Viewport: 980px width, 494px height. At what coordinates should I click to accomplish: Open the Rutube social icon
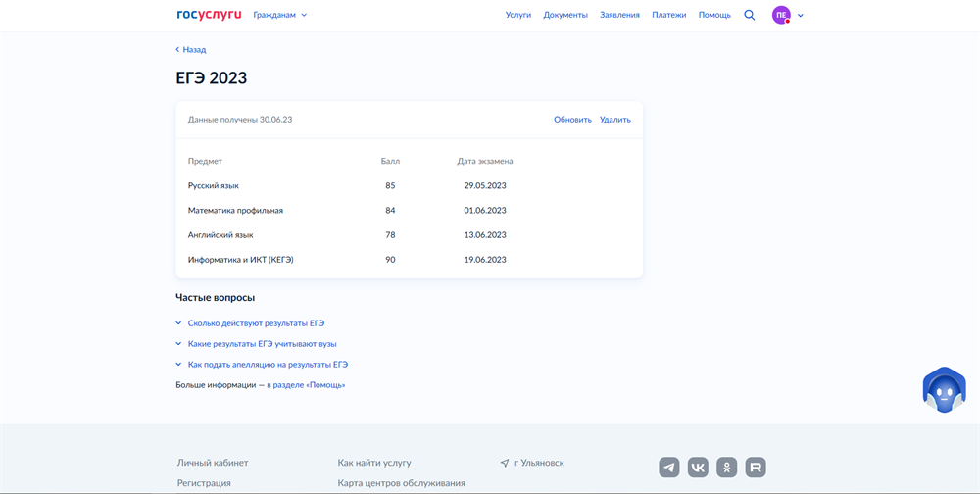756,468
